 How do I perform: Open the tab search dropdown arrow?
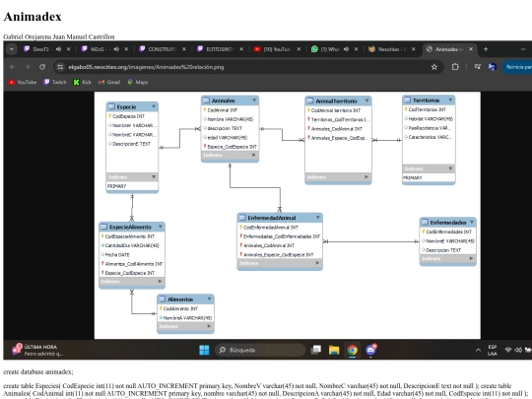[12, 49]
